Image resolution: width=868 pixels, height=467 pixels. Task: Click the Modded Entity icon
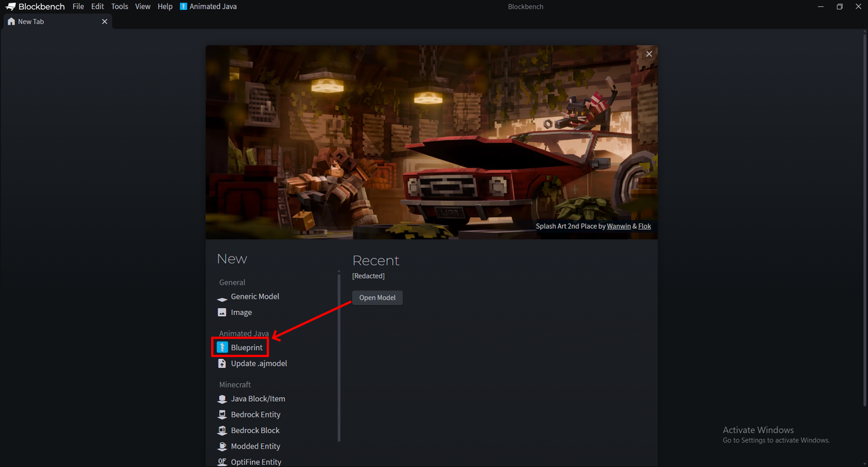click(x=222, y=447)
